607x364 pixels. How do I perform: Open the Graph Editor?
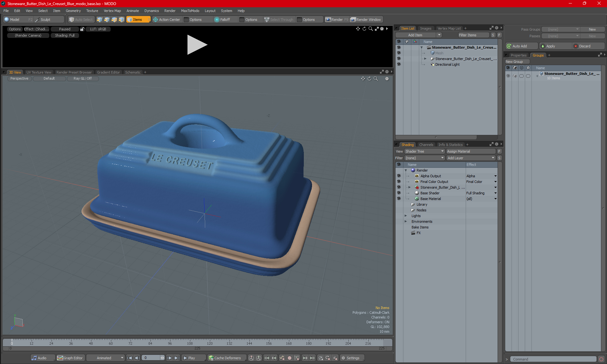point(70,358)
